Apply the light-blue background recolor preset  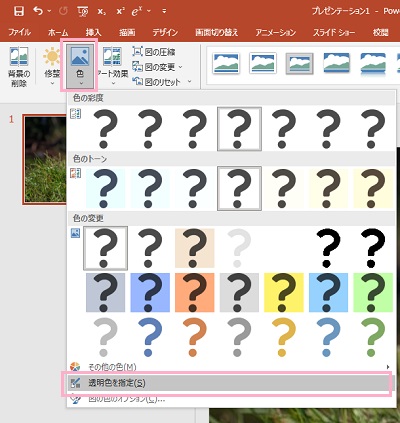click(328, 292)
